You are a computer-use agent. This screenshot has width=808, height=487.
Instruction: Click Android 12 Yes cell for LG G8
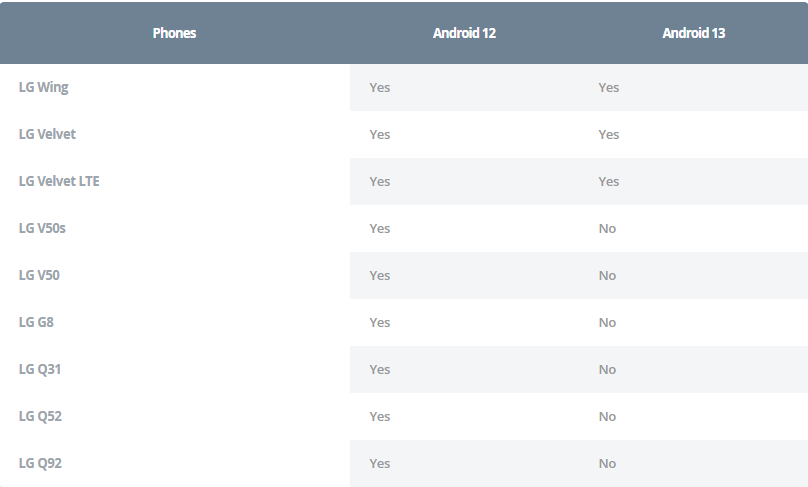coord(380,322)
